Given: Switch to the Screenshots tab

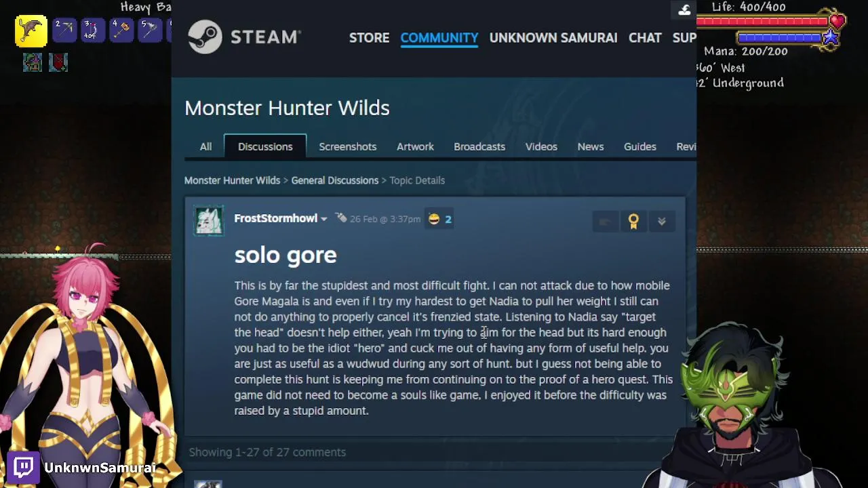Looking at the screenshot, I should tap(348, 146).
